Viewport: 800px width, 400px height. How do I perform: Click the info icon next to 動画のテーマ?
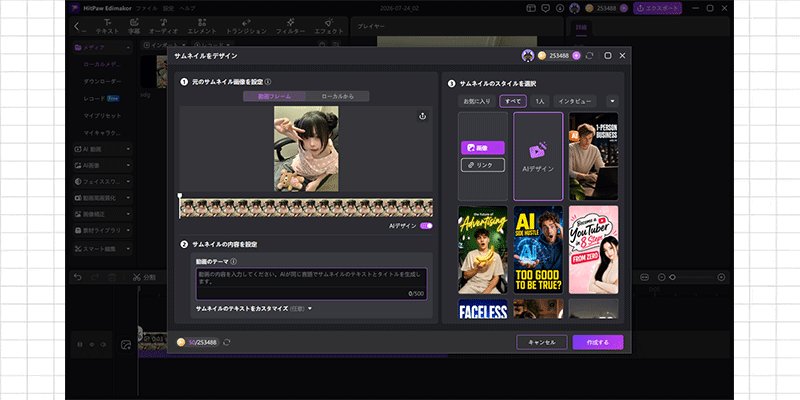pyautogui.click(x=233, y=261)
